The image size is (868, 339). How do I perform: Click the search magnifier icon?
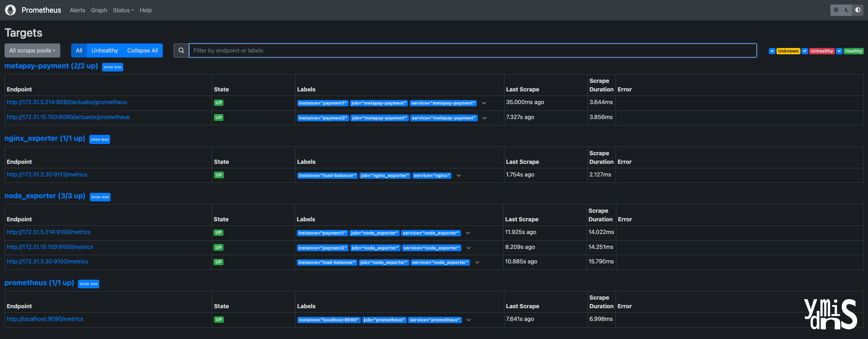coord(181,51)
